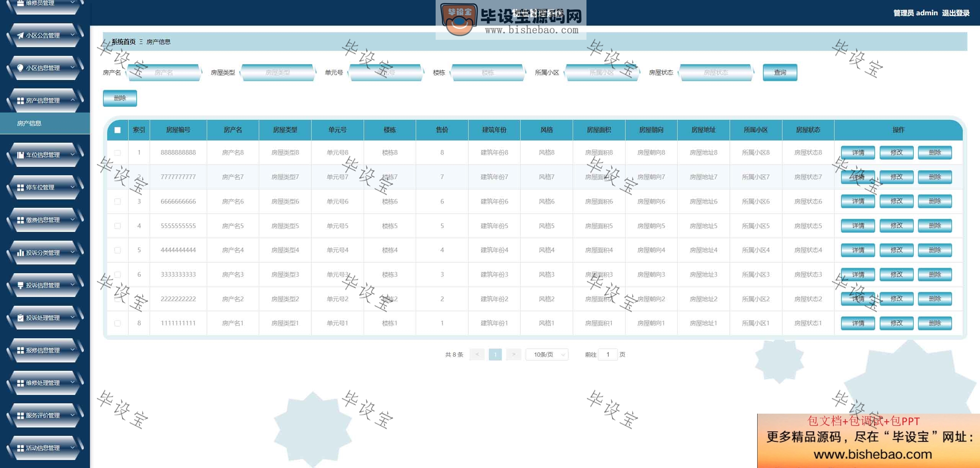The image size is (980, 468).
Task: Open 服务评价管理 menu
Action: tap(45, 415)
